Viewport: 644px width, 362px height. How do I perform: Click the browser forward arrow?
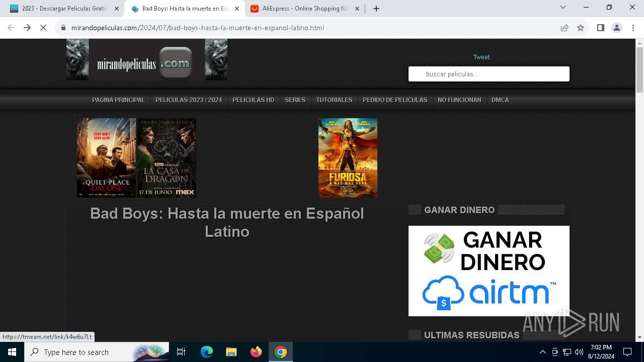click(27, 28)
